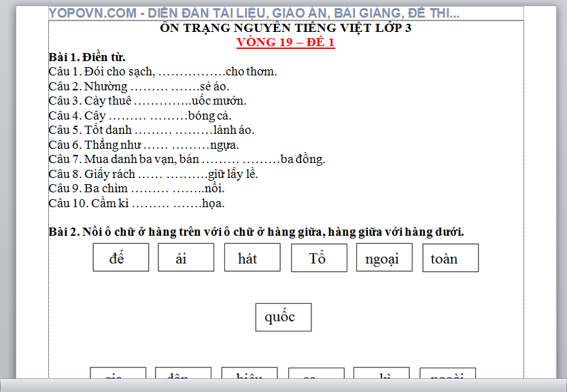The width and height of the screenshot is (567, 392).
Task: Click the title "ÔN TRẠNG NGUYÊN TIẾNG VIỆT LỚP 3"
Action: (286, 28)
